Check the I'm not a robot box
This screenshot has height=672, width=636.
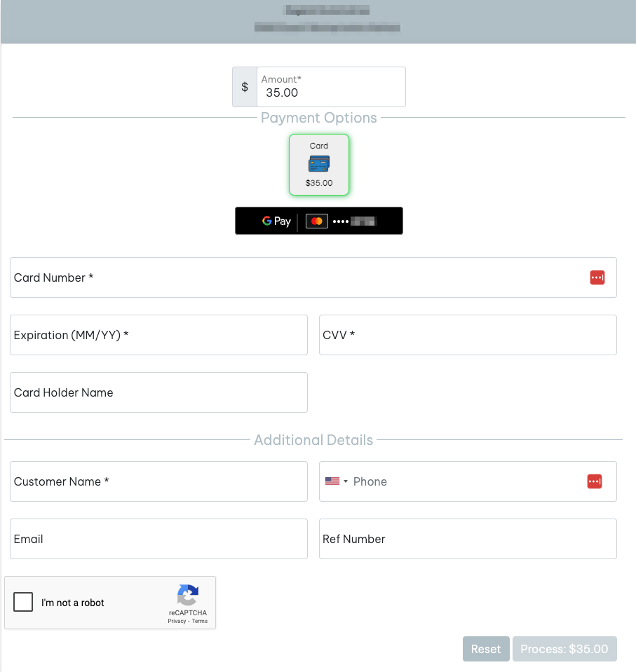[23, 602]
